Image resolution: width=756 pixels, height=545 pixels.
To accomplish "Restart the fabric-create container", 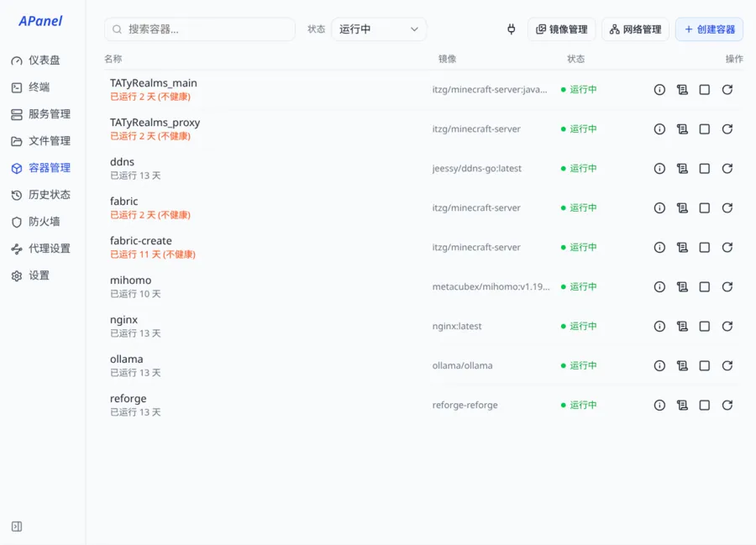I will [727, 247].
